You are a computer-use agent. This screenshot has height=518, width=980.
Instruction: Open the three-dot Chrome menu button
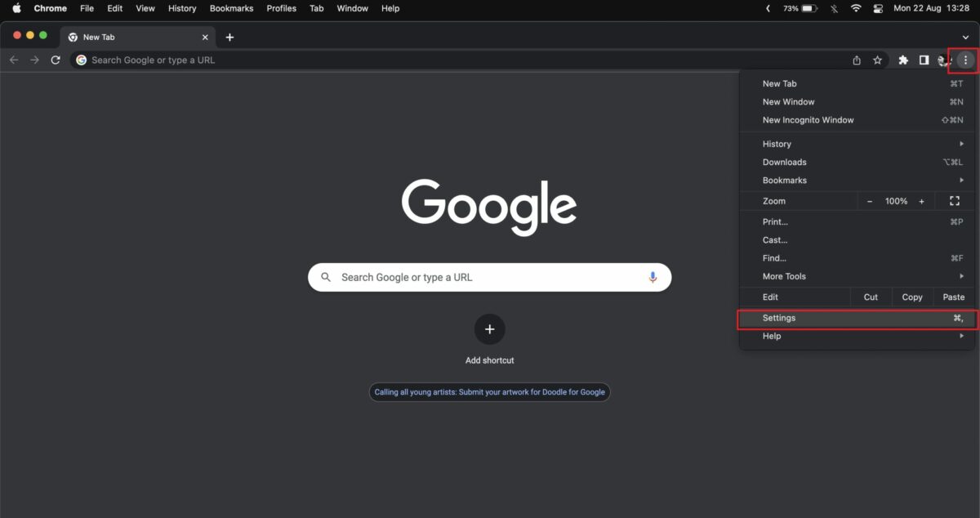[965, 60]
